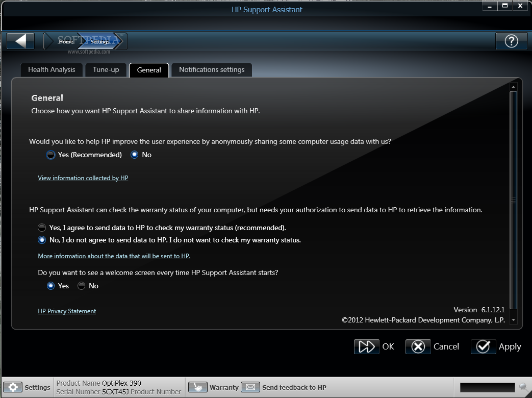Select No for anonymous usage data sharing
532x398 pixels.
click(x=135, y=155)
